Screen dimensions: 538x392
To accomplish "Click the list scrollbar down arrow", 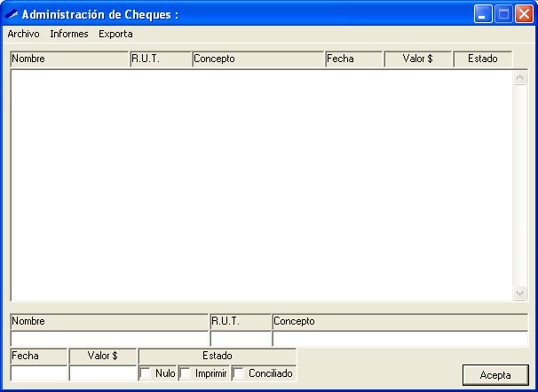I will pyautogui.click(x=520, y=293).
